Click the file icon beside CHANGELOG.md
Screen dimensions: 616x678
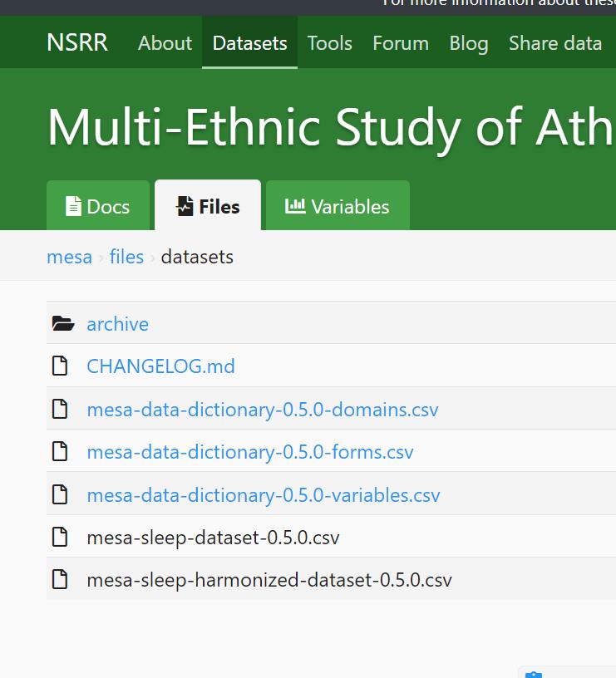[x=60, y=366]
